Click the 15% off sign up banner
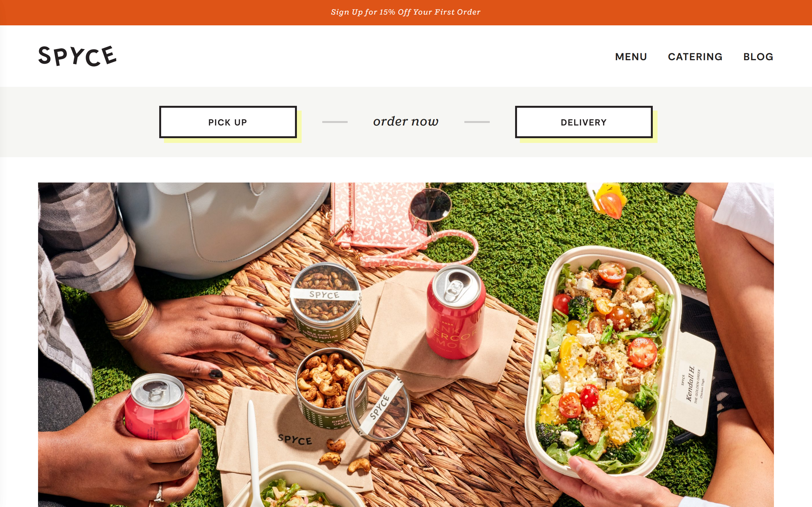812x507 pixels. click(x=406, y=12)
